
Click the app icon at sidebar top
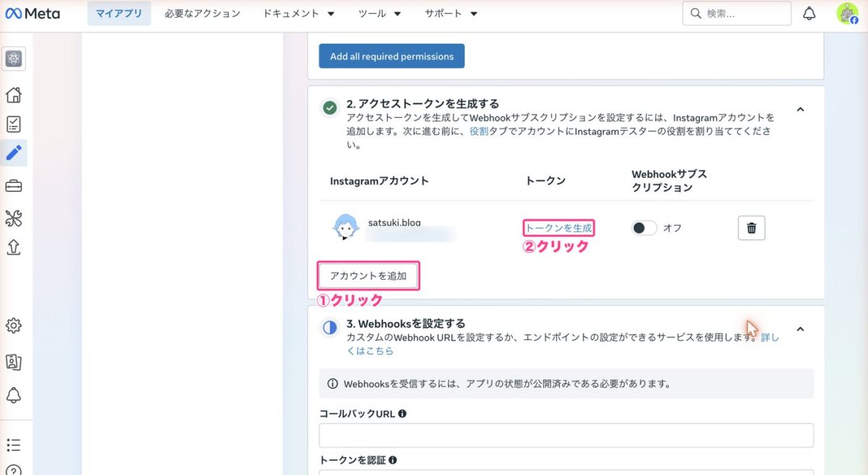pyautogui.click(x=14, y=59)
